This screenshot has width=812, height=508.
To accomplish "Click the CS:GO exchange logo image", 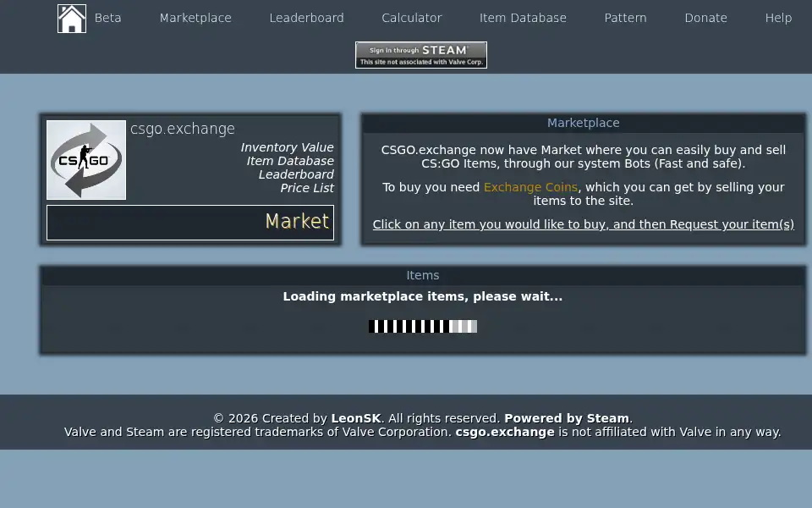I will tap(86, 160).
